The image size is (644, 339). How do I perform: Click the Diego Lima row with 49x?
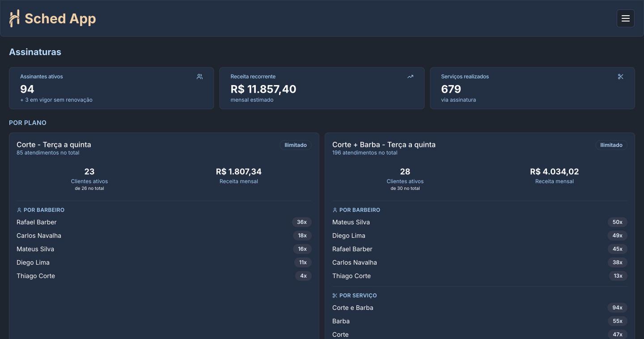(x=480, y=236)
